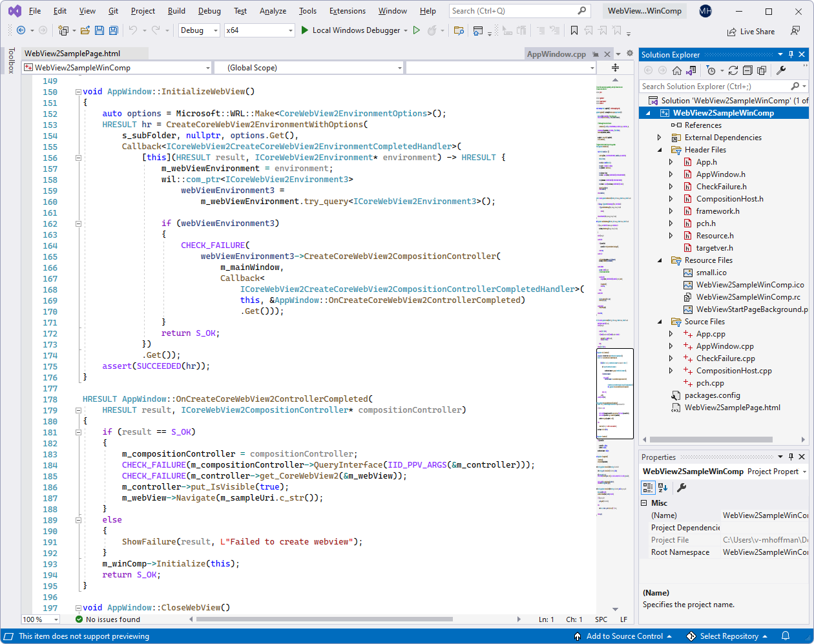Viewport: 814px width, 644px height.
Task: Open the Debug configuration dropdown
Action: [x=198, y=30]
